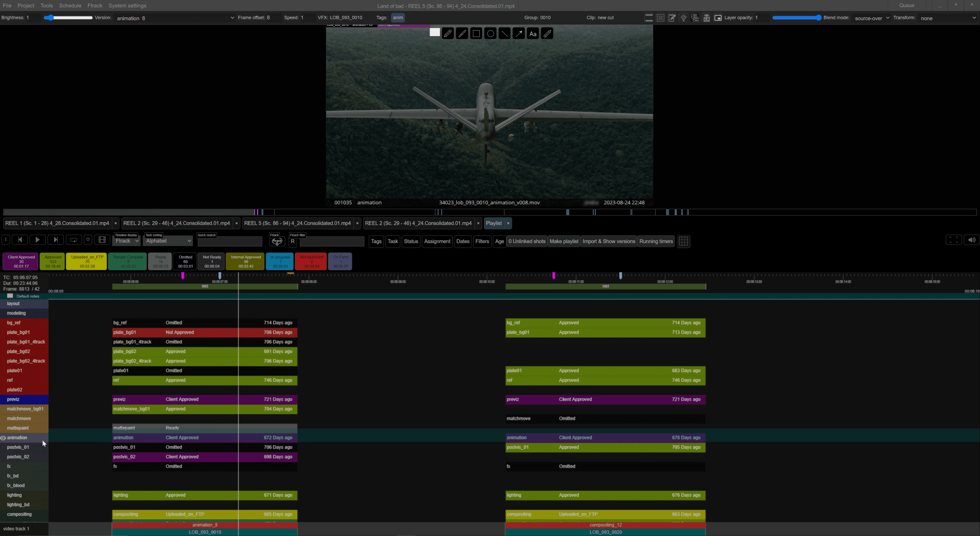Toggle the record button in transport controls
Image resolution: width=980 pixels, height=536 pixels.
coord(88,239)
